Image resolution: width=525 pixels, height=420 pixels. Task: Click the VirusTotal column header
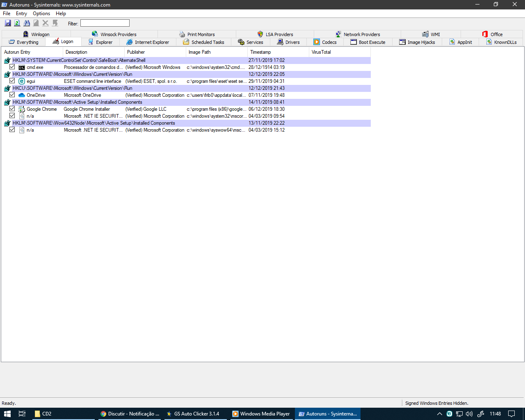tap(340, 52)
